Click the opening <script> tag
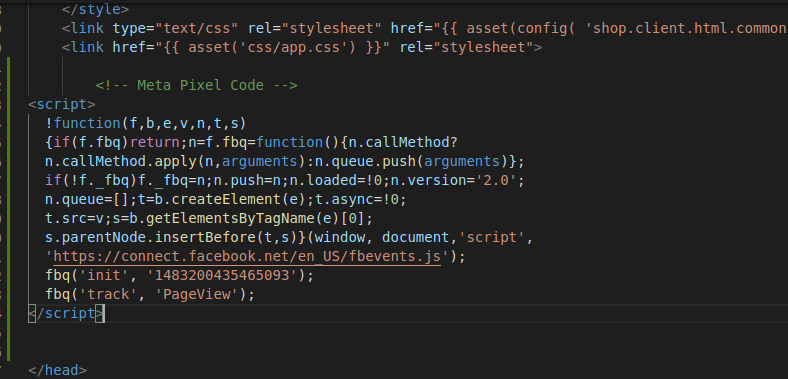The height and width of the screenshot is (379, 788). [61, 104]
